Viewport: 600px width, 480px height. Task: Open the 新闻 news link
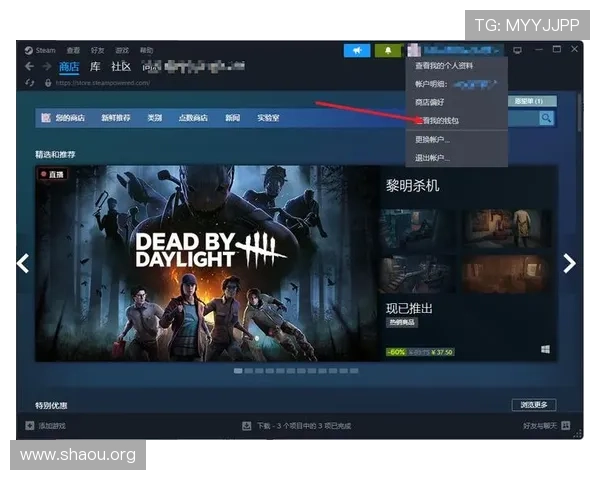[x=232, y=118]
